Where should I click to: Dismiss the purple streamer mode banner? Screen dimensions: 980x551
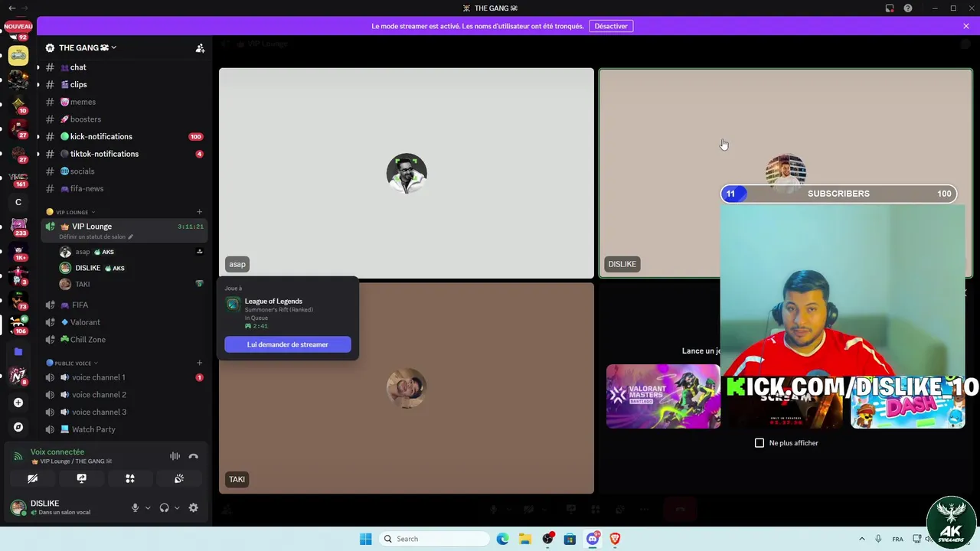click(x=966, y=26)
